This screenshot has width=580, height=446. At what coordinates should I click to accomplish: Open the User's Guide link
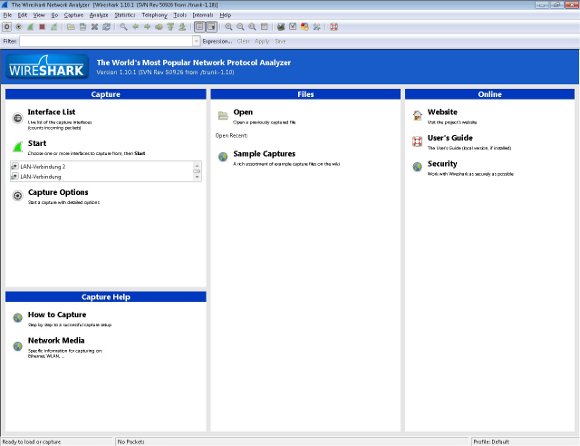pyautogui.click(x=450, y=138)
